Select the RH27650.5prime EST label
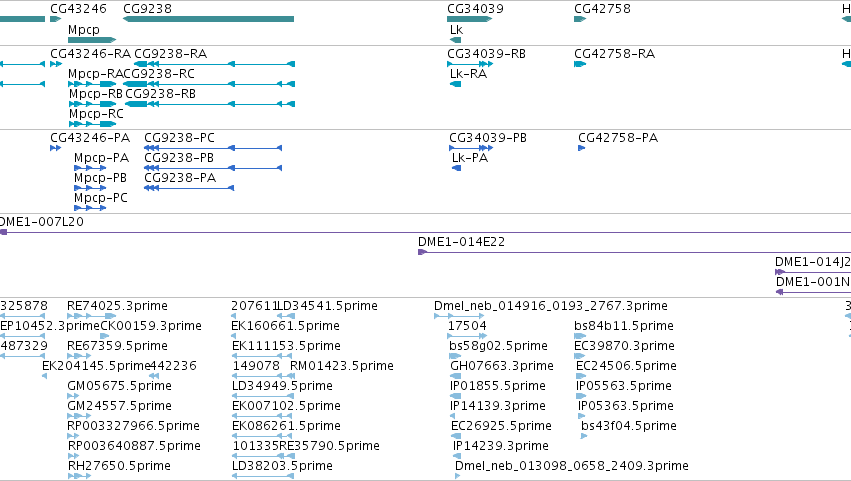851x481 pixels. click(119, 466)
